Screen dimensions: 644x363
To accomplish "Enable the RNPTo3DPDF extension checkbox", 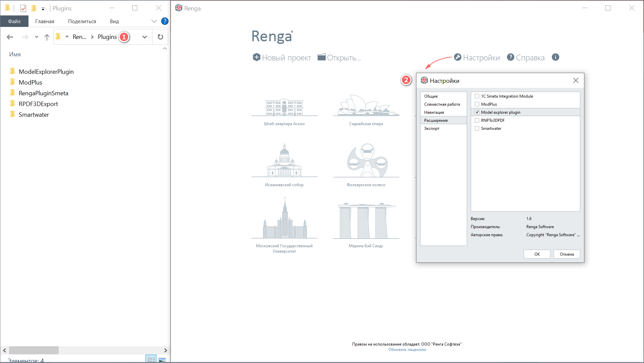I will [x=477, y=120].
